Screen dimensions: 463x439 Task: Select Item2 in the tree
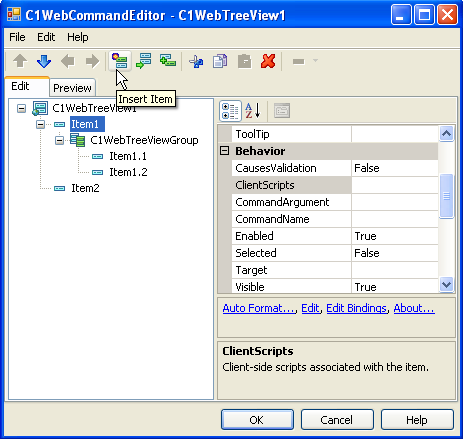85,188
